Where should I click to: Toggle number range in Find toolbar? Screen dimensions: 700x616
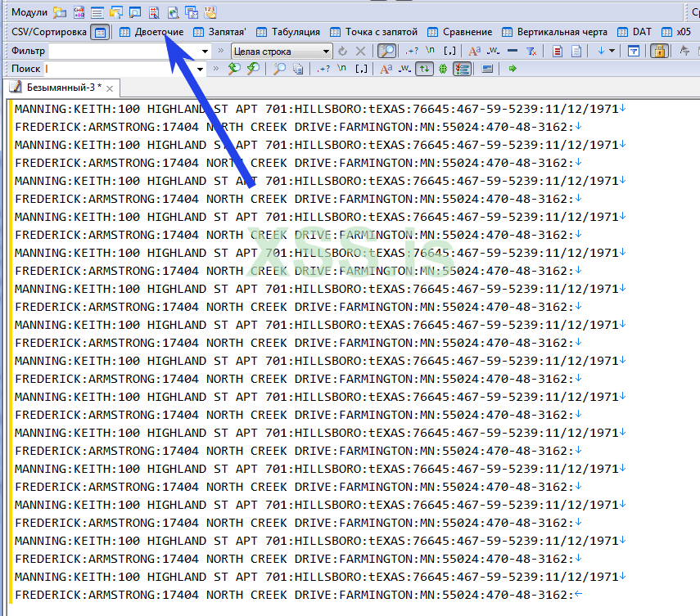tap(361, 69)
